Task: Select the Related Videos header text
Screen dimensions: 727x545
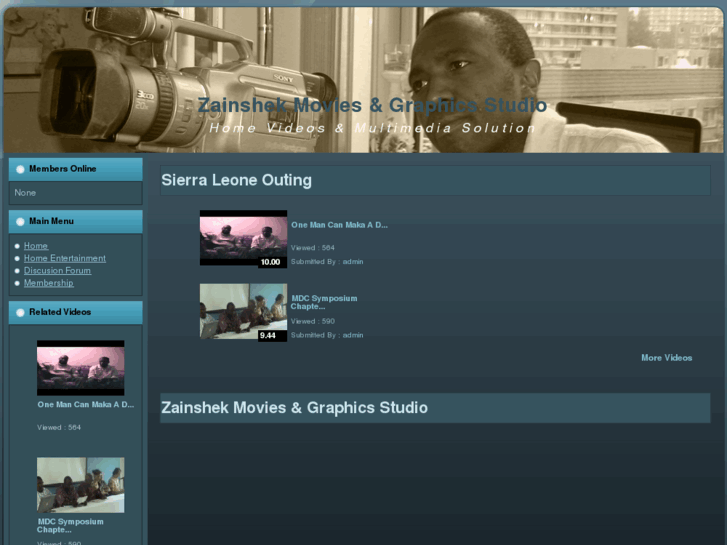Action: 60,312
